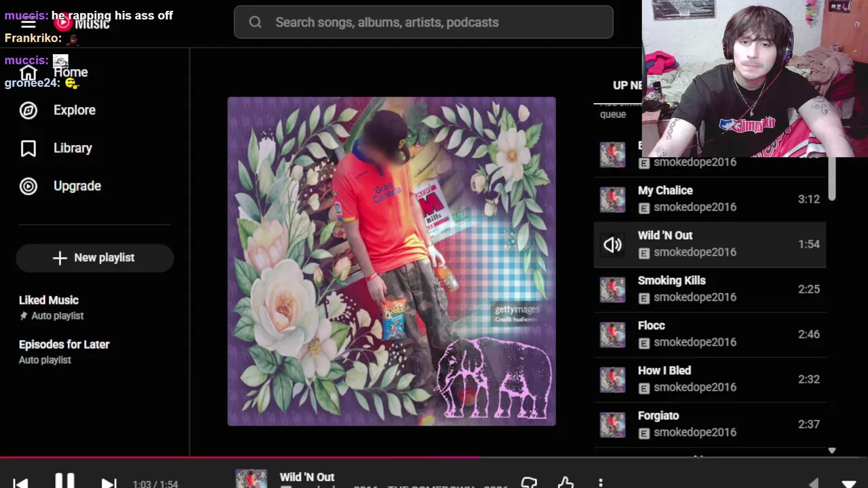The height and width of the screenshot is (488, 868).
Task: Click the explicit badge under My Chalice
Action: coord(644,208)
